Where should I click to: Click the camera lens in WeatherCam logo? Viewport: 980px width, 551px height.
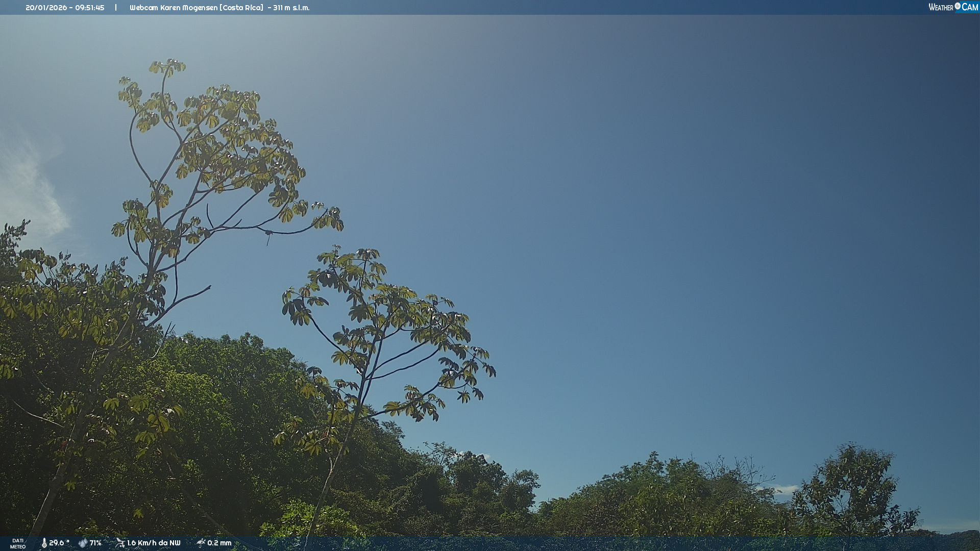pos(958,6)
